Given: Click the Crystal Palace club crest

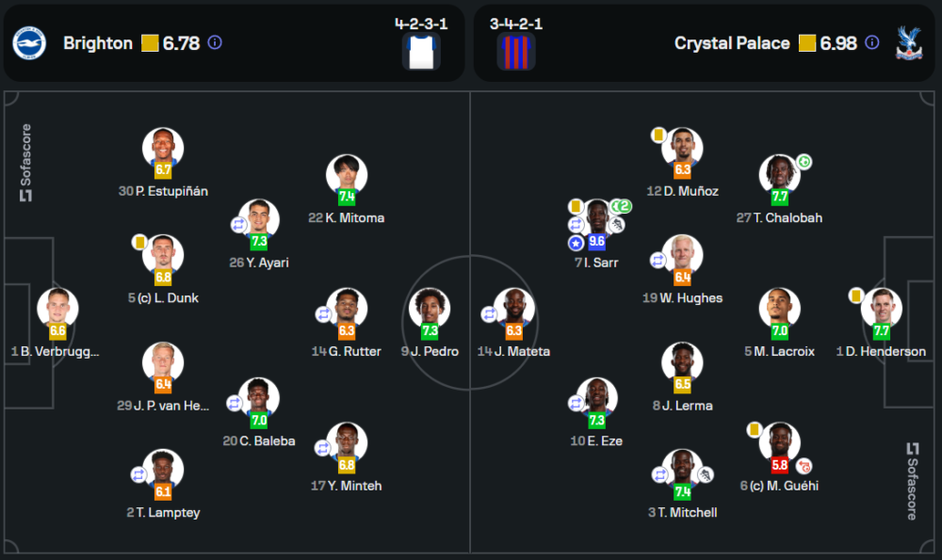Looking at the screenshot, I should 908,43.
